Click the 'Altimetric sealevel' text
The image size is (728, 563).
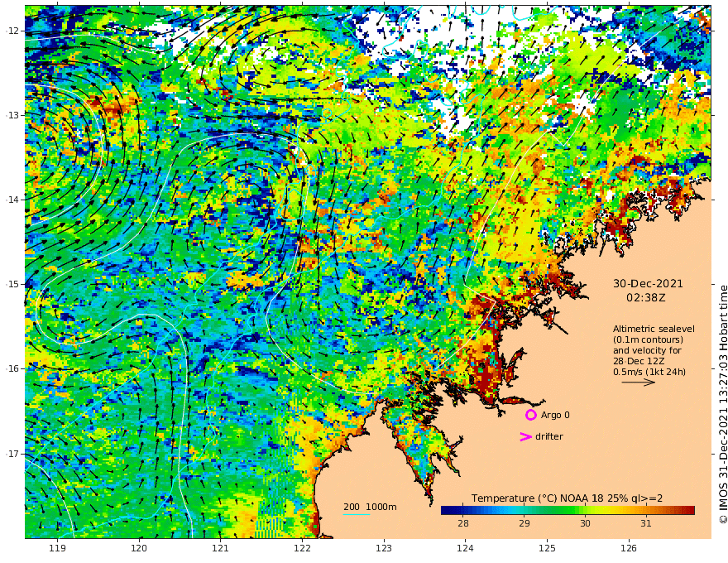pos(654,329)
